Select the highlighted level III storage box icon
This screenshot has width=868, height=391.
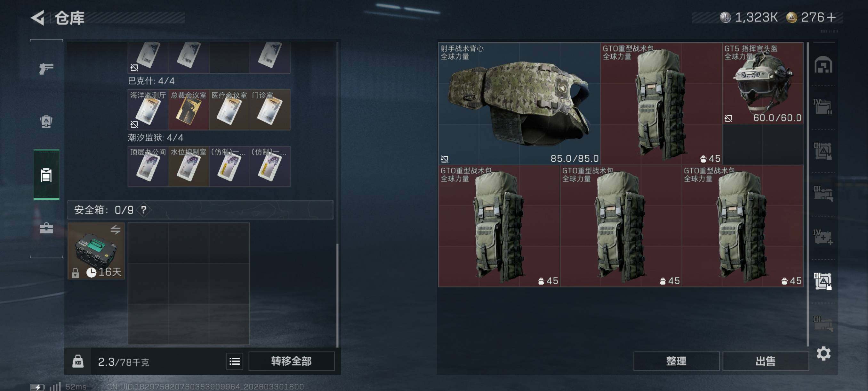[823, 281]
